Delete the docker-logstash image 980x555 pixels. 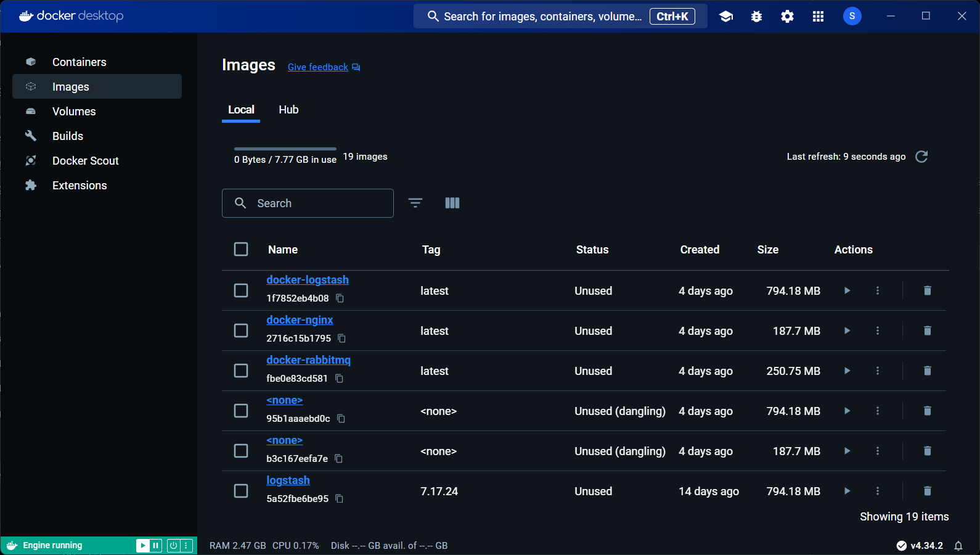pos(927,290)
